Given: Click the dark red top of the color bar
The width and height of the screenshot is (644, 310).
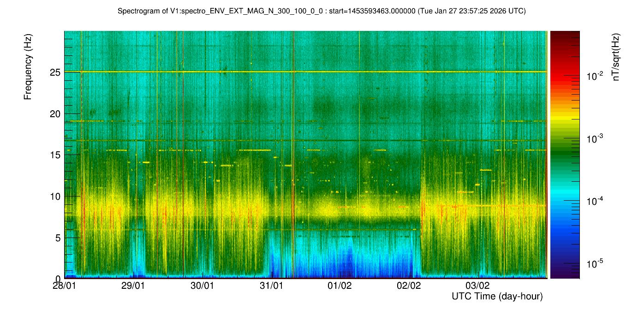Looking at the screenshot, I should (x=565, y=34).
